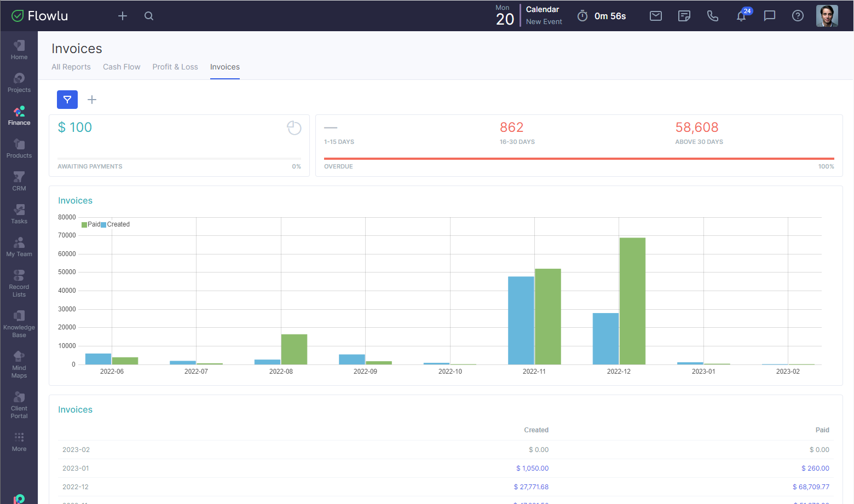Click the red overdue progress bar
Screen dimensions: 854x504
(x=579, y=159)
